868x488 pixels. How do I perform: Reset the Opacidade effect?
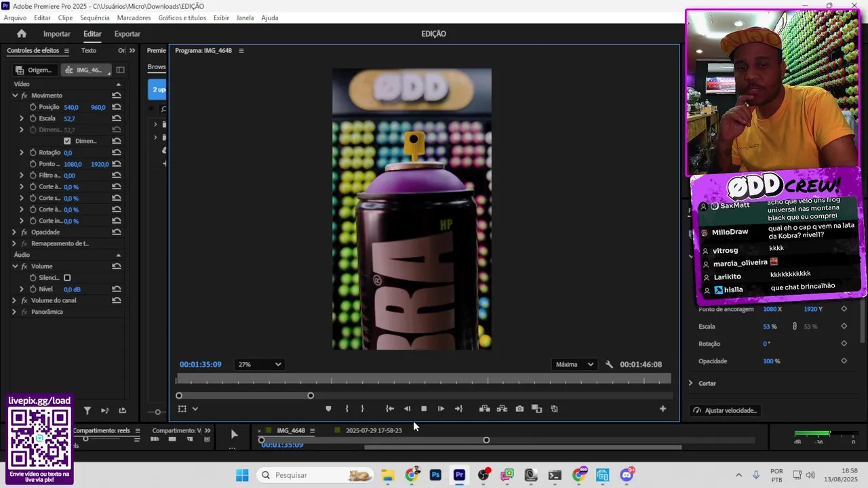pyautogui.click(x=117, y=232)
